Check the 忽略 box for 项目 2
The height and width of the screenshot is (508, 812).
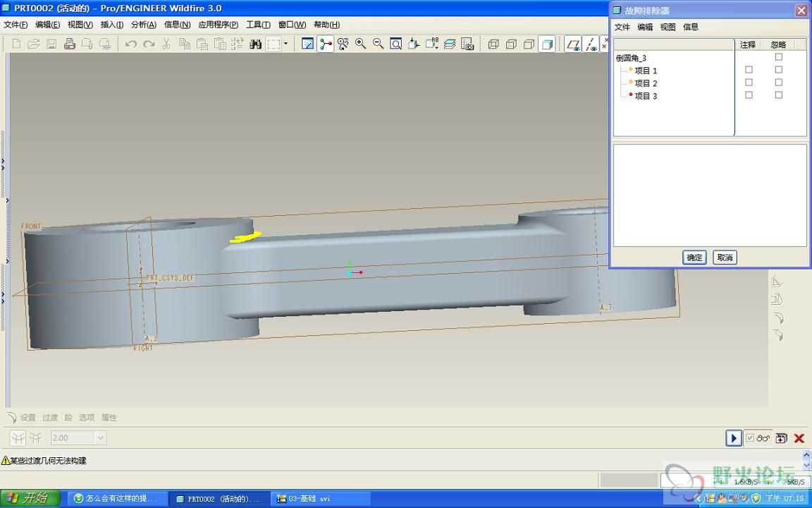point(778,83)
